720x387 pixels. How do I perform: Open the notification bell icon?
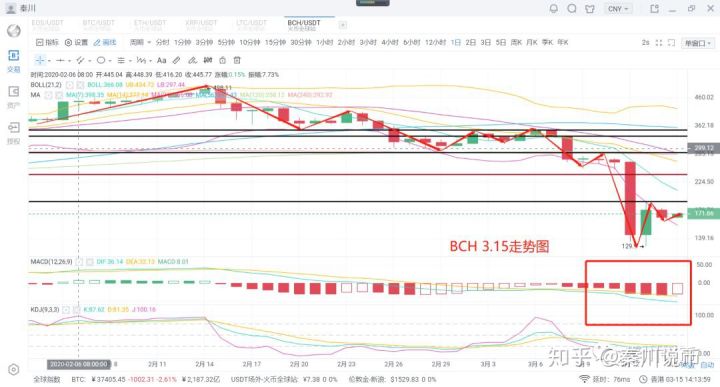click(x=554, y=9)
